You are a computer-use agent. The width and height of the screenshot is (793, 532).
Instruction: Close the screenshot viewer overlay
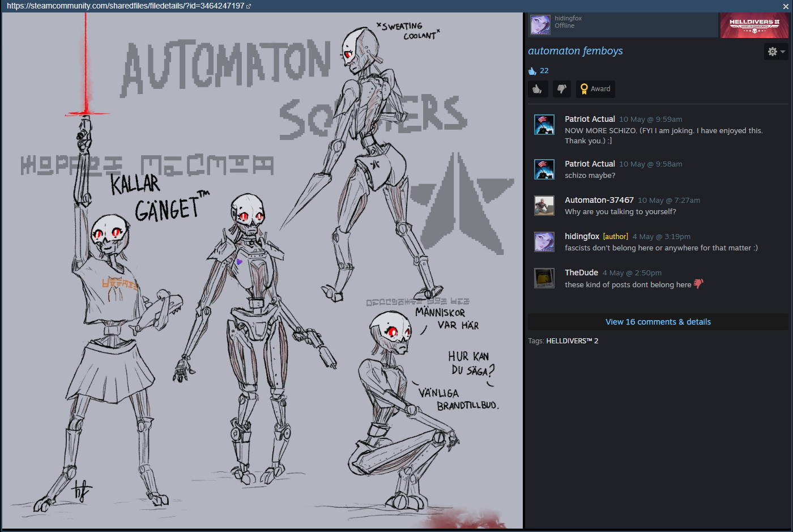786,6
